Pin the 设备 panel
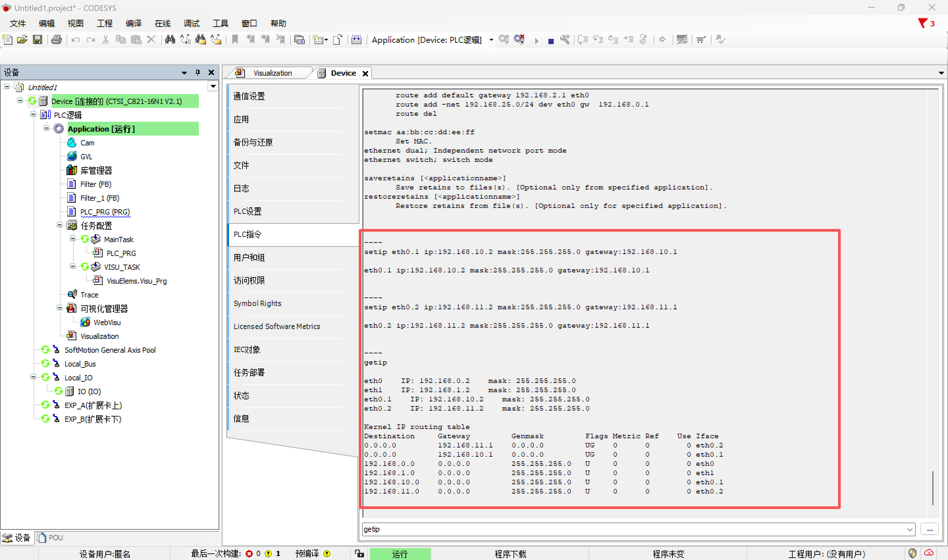The image size is (948, 560). tap(197, 72)
